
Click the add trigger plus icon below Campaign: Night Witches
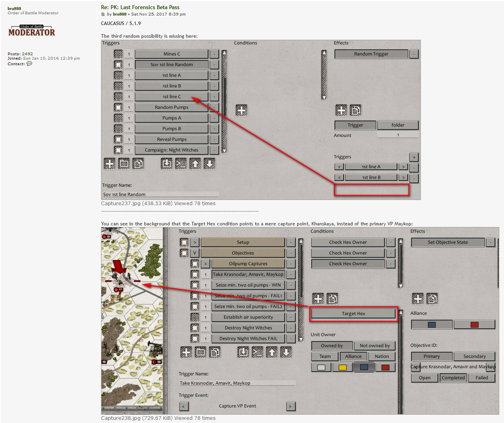109,163
